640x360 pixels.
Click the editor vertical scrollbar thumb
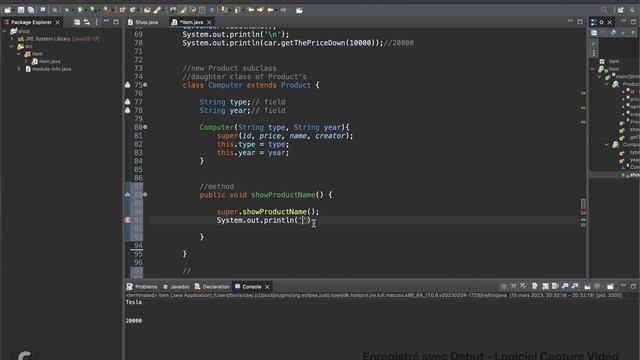(x=583, y=206)
